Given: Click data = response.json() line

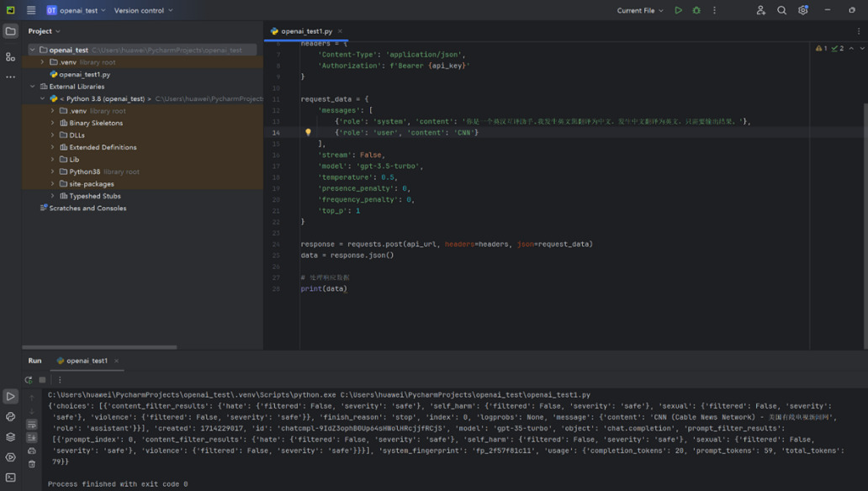Looking at the screenshot, I should (x=347, y=256).
